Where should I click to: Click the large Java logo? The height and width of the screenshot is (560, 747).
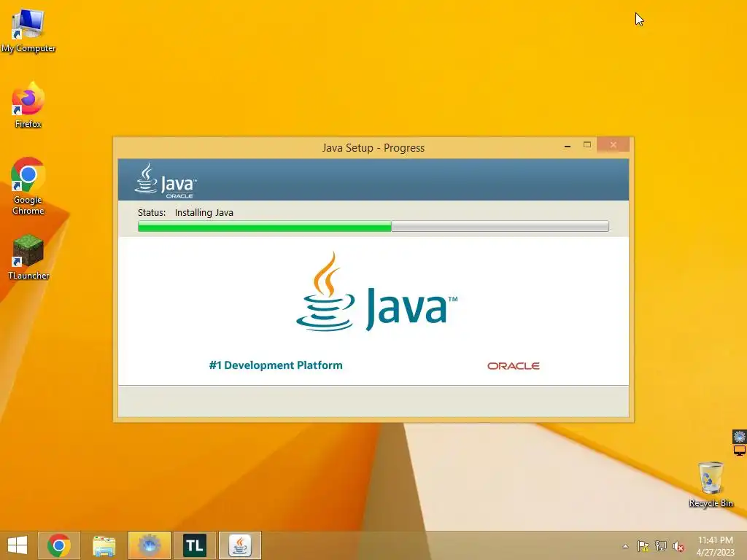(x=376, y=292)
